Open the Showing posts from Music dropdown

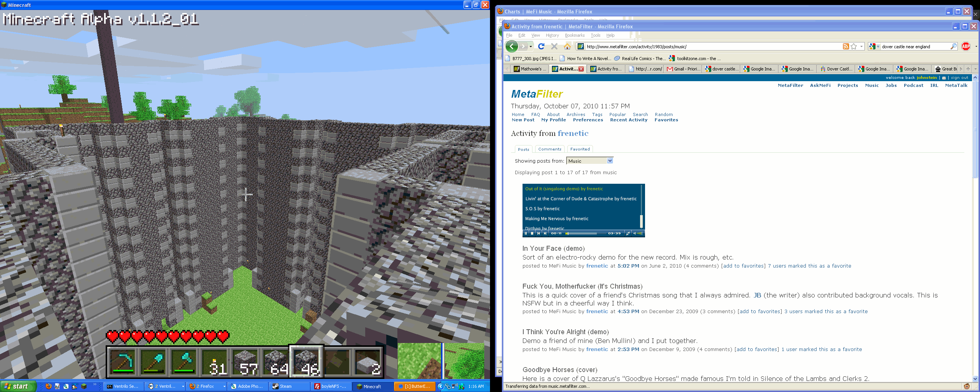590,161
